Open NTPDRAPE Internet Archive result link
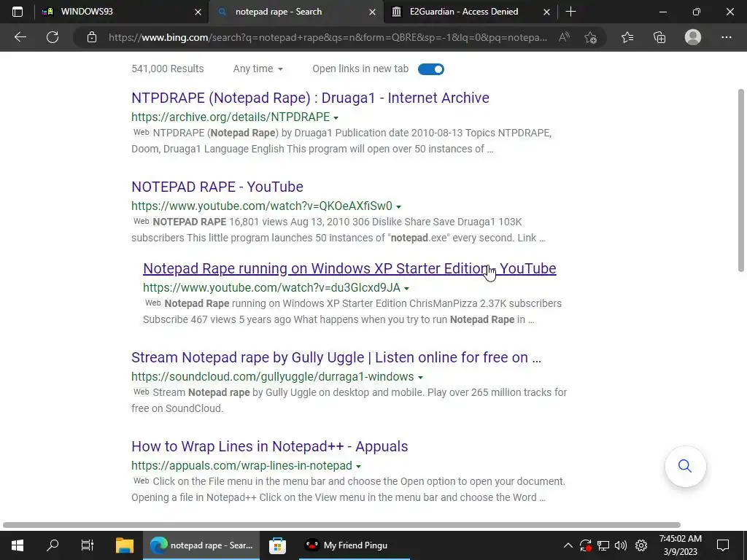 point(310,98)
